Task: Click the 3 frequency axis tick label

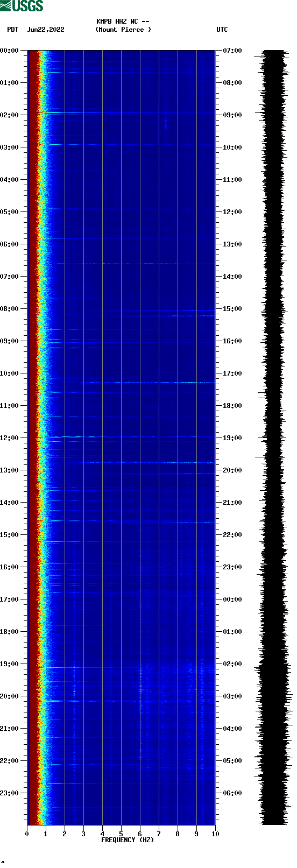Action: pyautogui.click(x=83, y=834)
